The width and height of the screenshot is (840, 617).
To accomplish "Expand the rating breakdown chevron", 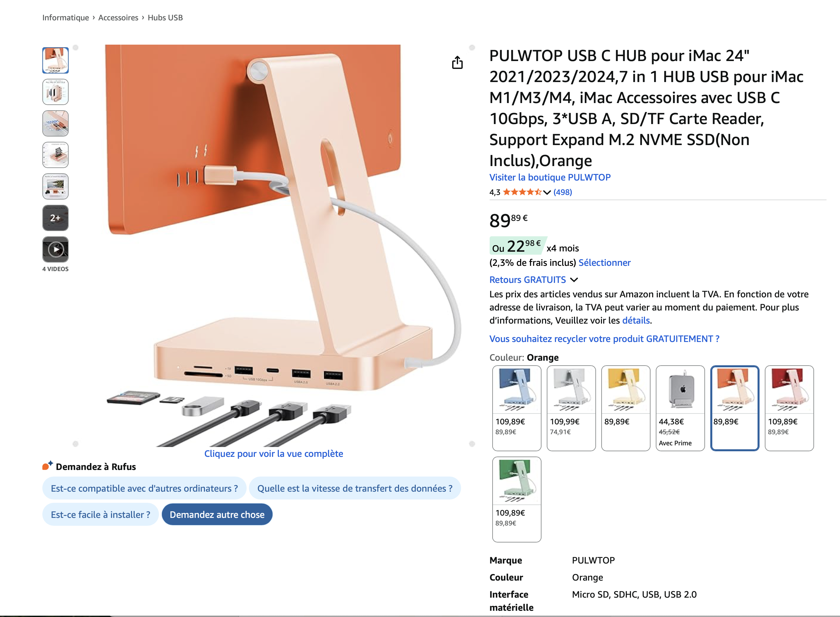I will pos(547,192).
